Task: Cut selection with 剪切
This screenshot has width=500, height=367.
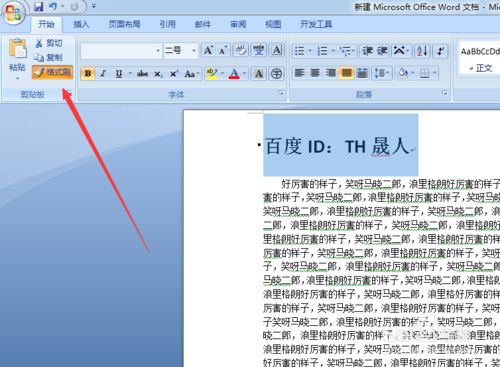Action: (49, 43)
